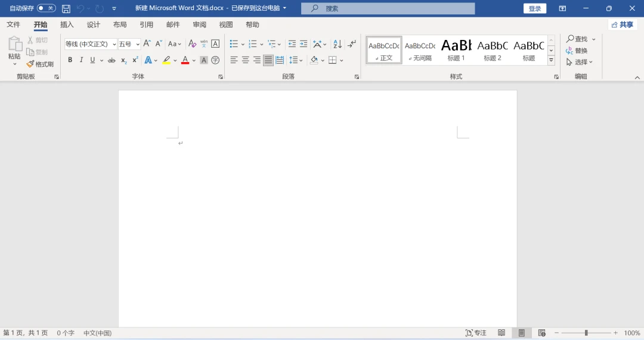Toggle bold formatting

click(70, 60)
